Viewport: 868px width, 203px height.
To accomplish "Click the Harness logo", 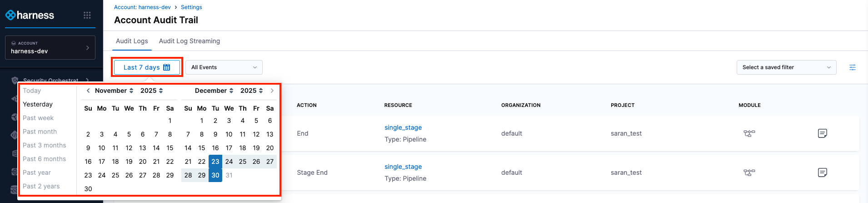I will [x=30, y=15].
